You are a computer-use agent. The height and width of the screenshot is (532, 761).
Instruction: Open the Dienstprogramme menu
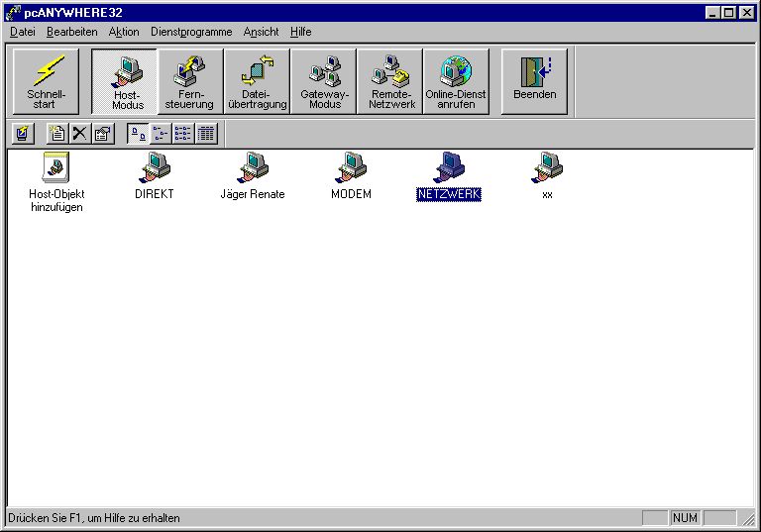[191, 32]
